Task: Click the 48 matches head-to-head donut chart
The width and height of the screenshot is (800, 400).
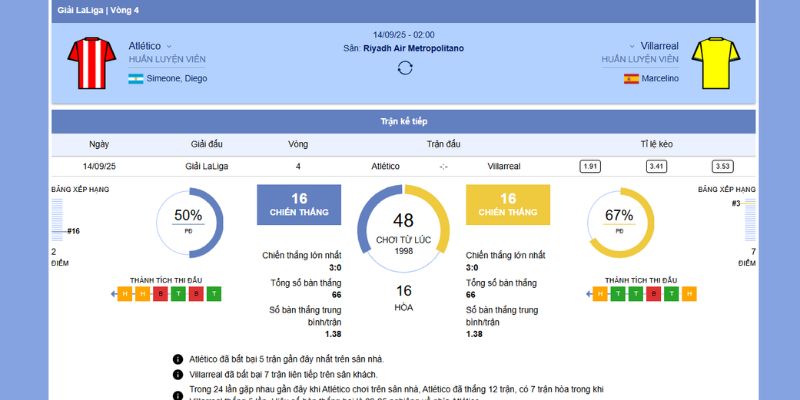Action: tap(404, 229)
